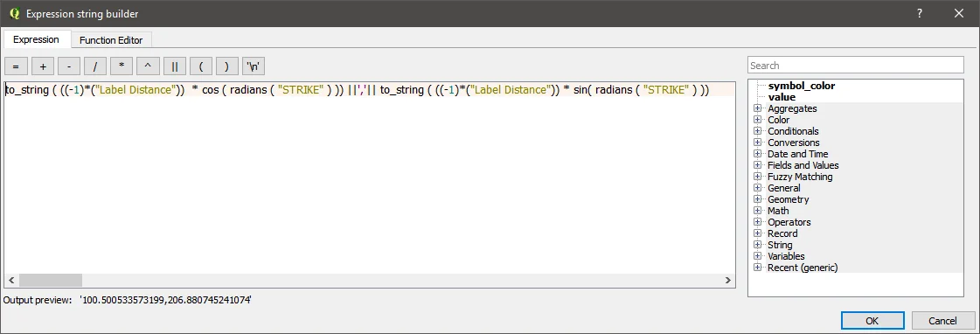
Task: Insert the newline '\n' button
Action: click(x=254, y=66)
